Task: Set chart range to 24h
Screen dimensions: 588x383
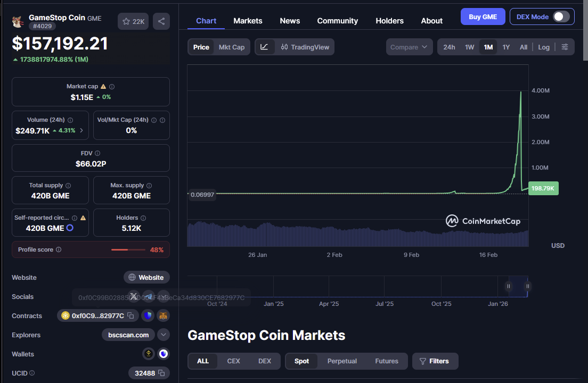Action: [449, 47]
